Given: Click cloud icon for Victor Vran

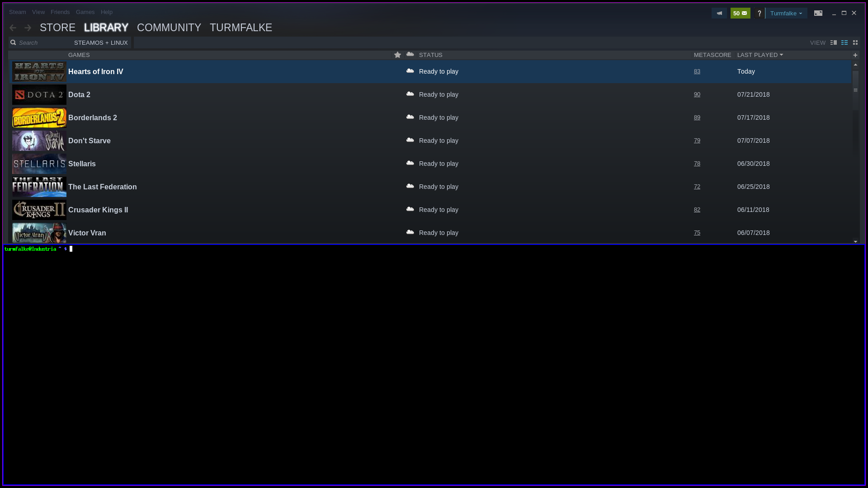Looking at the screenshot, I should (x=410, y=232).
